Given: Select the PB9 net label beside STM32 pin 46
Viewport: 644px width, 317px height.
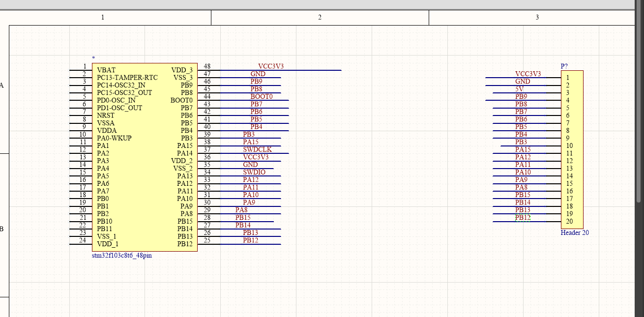Looking at the screenshot, I should 256,82.
